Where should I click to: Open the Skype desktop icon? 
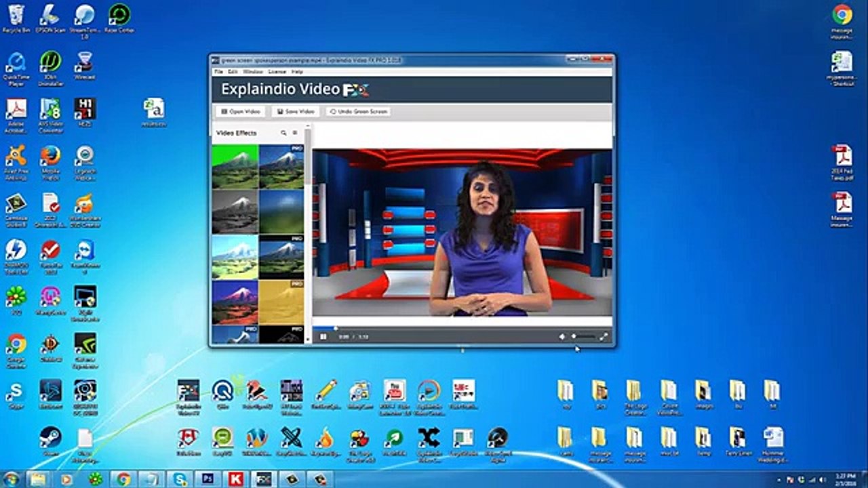(x=15, y=395)
